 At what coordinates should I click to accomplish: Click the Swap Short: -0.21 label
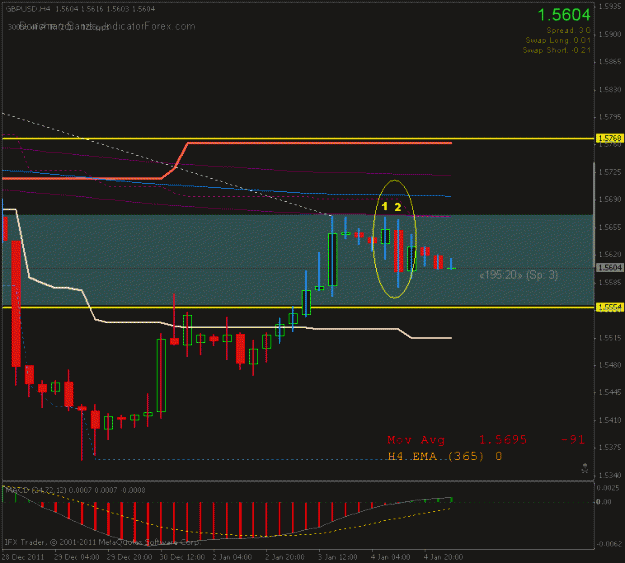click(556, 50)
